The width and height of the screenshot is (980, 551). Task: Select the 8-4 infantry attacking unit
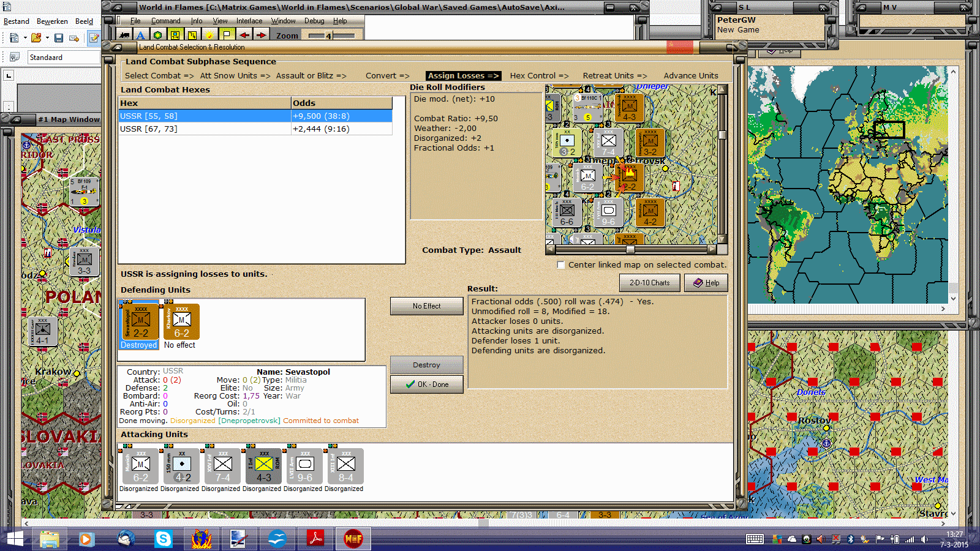pyautogui.click(x=345, y=467)
